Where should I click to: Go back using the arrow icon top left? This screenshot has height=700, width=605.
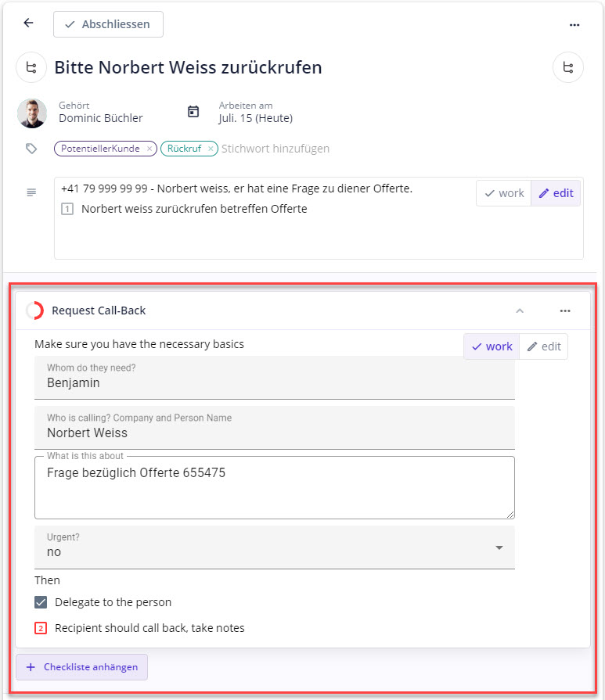coord(27,23)
